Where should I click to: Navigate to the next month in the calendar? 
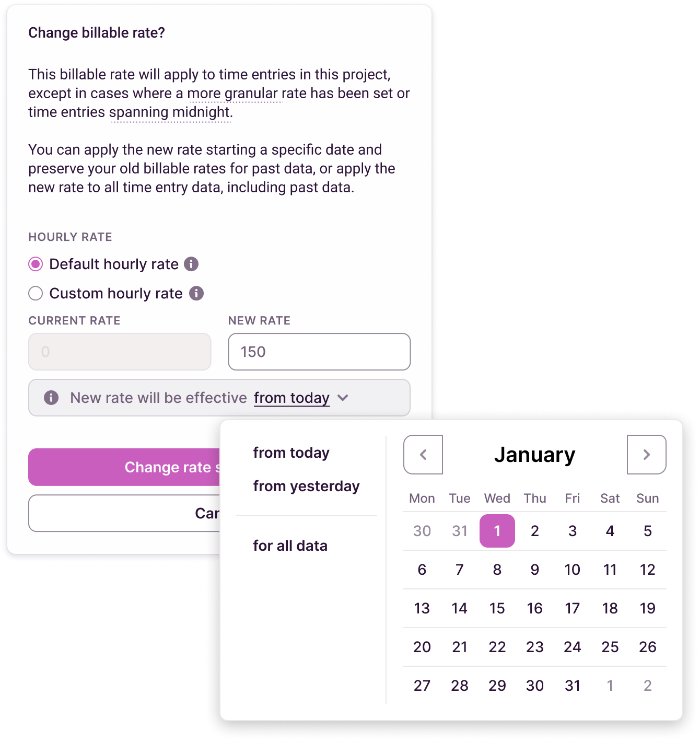tap(646, 455)
